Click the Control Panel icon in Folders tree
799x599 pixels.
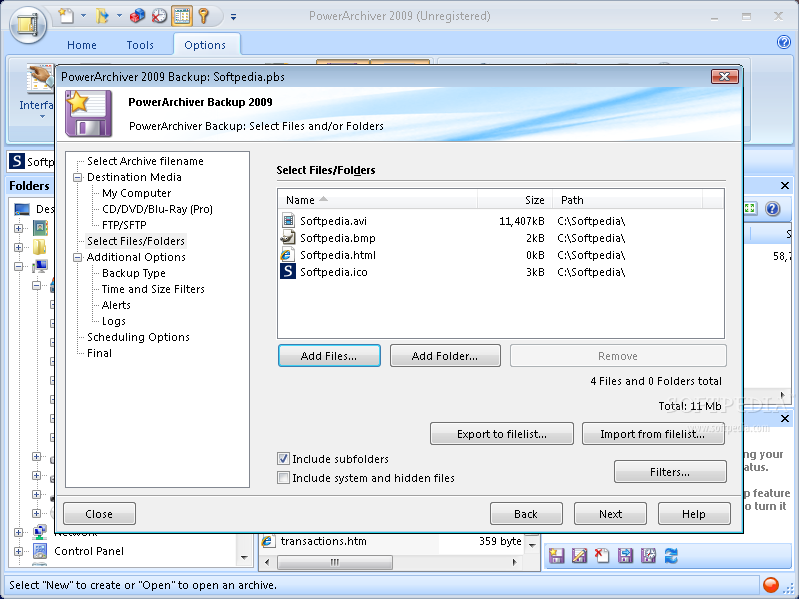pos(40,551)
